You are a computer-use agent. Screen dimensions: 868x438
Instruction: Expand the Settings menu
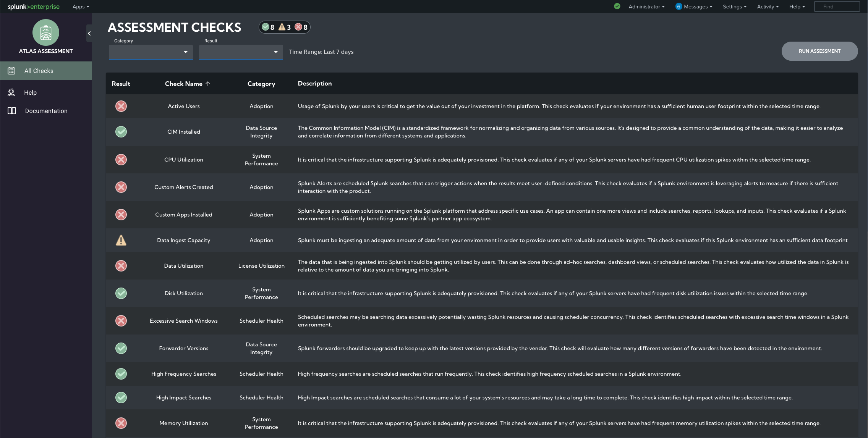click(734, 6)
